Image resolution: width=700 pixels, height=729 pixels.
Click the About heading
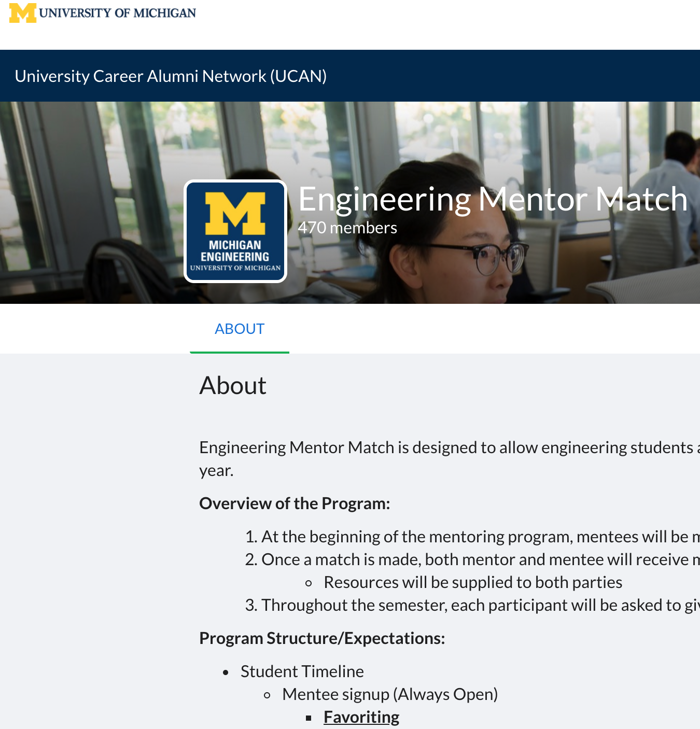(x=233, y=386)
